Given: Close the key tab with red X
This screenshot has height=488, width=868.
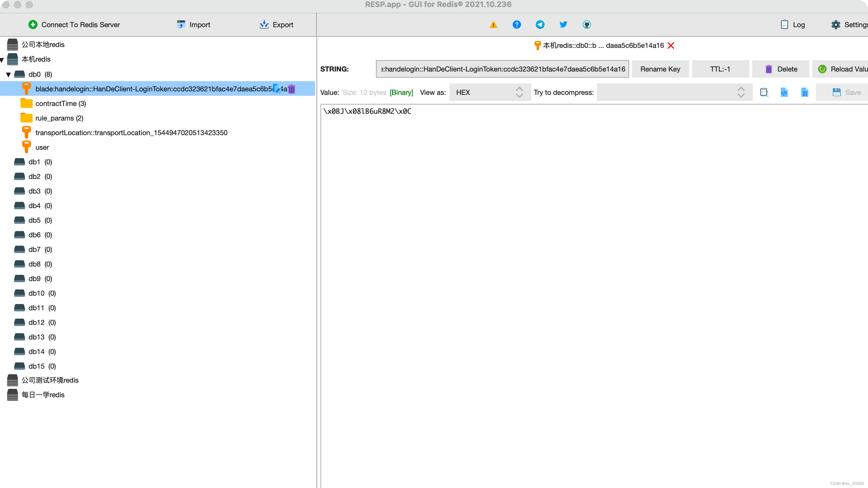Looking at the screenshot, I should pyautogui.click(x=671, y=46).
